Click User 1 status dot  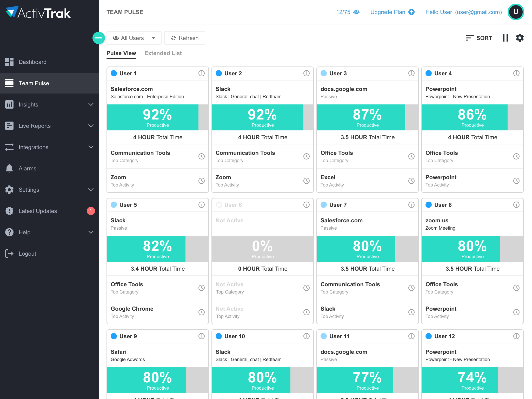tap(114, 73)
